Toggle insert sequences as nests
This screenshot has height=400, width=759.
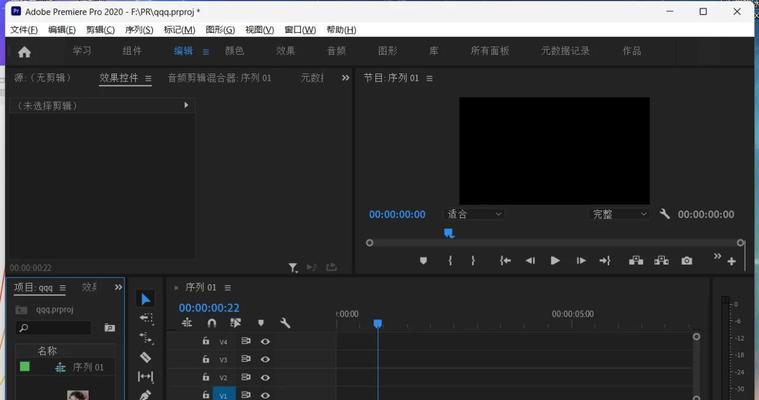point(186,323)
